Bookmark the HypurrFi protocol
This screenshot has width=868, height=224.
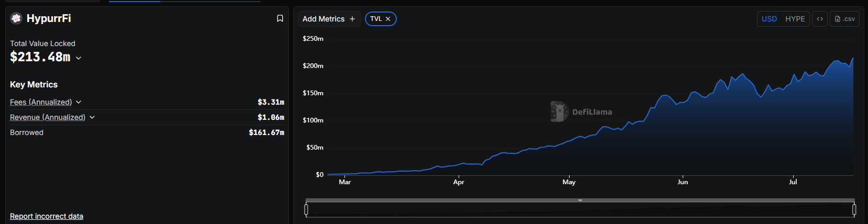click(280, 18)
